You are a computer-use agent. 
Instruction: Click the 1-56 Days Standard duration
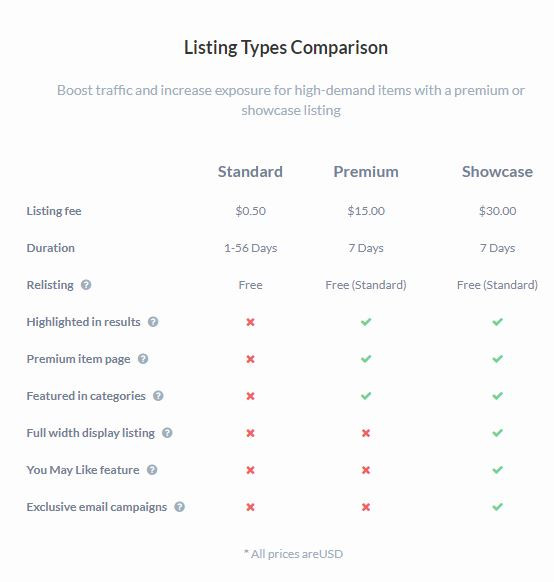(250, 248)
